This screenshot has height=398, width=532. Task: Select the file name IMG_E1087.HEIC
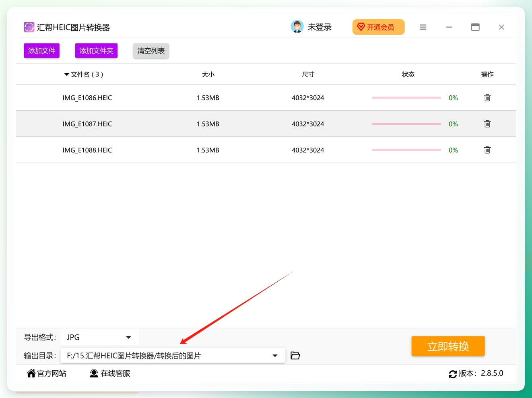coord(87,124)
